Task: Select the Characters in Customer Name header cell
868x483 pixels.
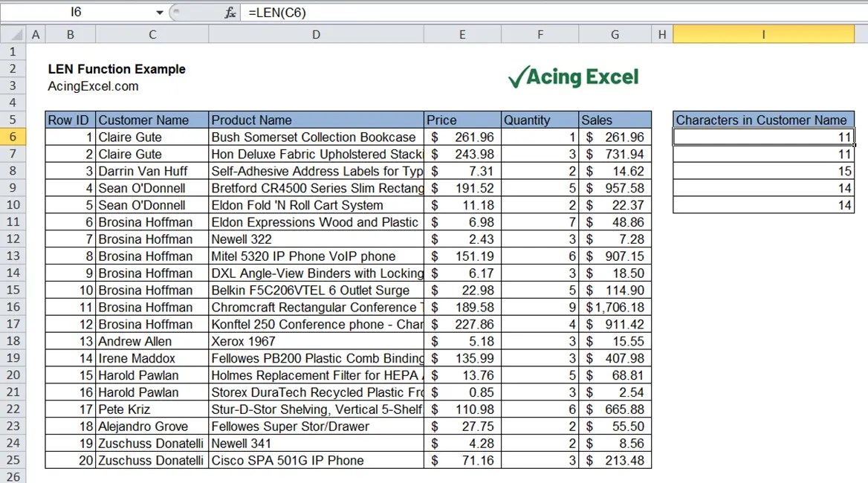Action: pyautogui.click(x=763, y=120)
